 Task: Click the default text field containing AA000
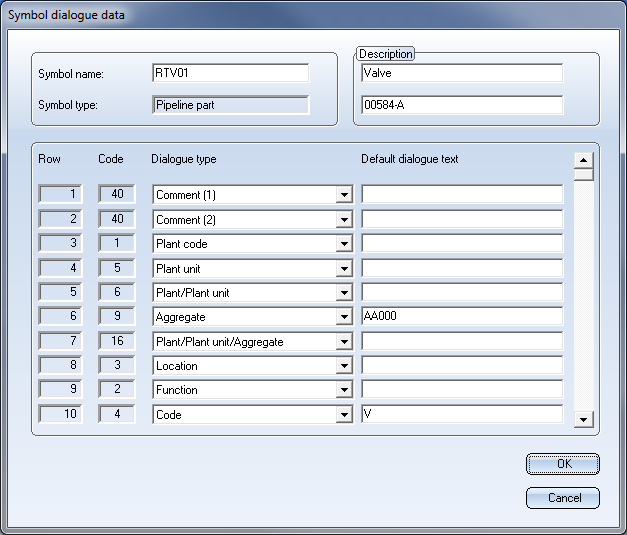pos(461,317)
